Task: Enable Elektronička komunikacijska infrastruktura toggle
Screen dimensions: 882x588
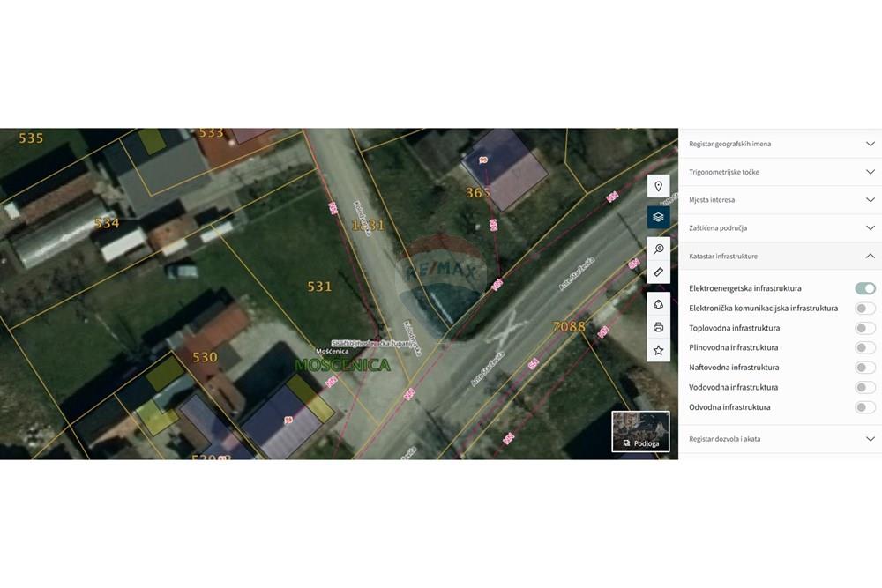Action: (864, 309)
